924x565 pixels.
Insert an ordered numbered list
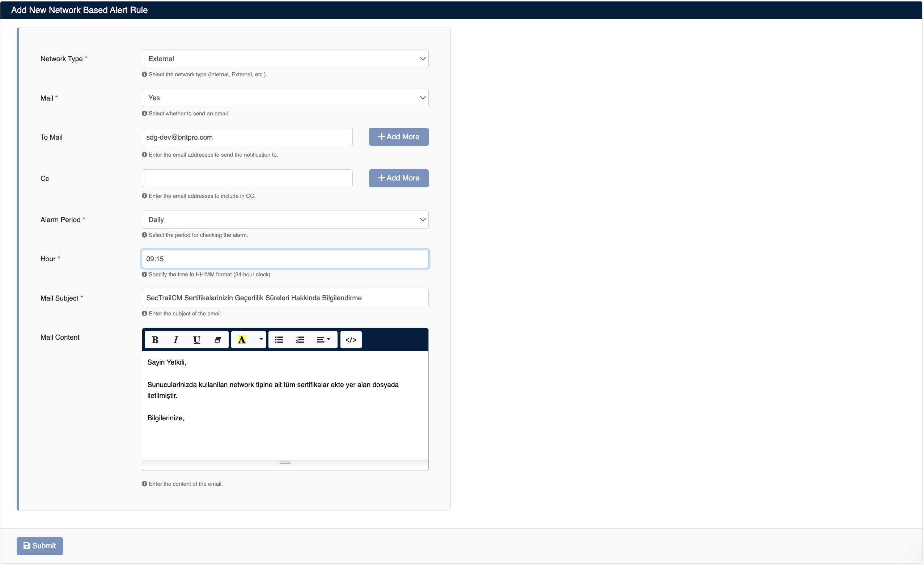300,340
